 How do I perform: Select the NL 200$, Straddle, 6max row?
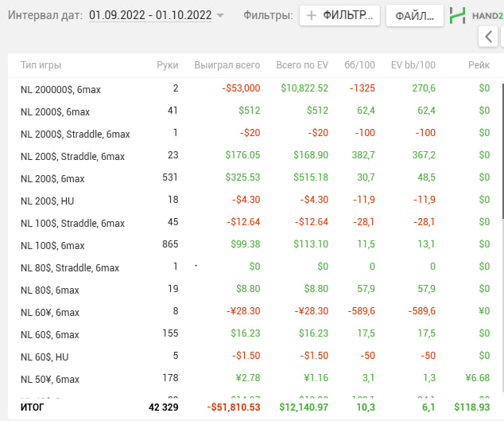(255, 155)
